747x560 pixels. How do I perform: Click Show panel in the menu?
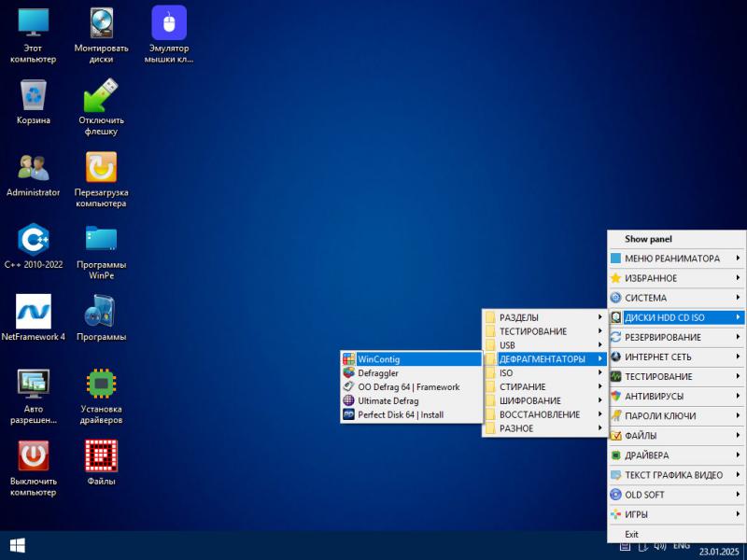pos(648,239)
